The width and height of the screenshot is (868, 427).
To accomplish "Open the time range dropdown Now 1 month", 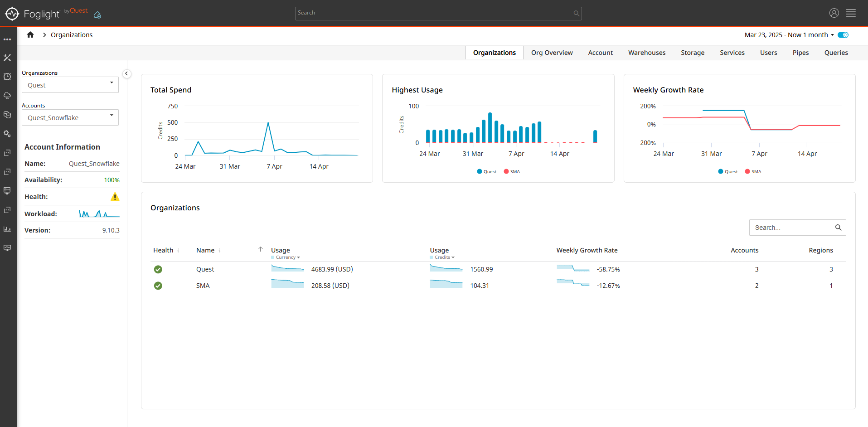I will tap(789, 35).
